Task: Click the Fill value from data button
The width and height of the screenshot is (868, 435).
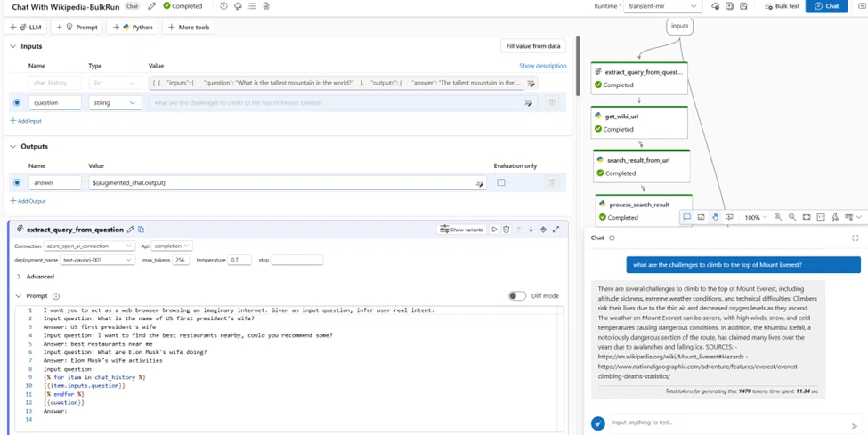Action: click(x=533, y=46)
